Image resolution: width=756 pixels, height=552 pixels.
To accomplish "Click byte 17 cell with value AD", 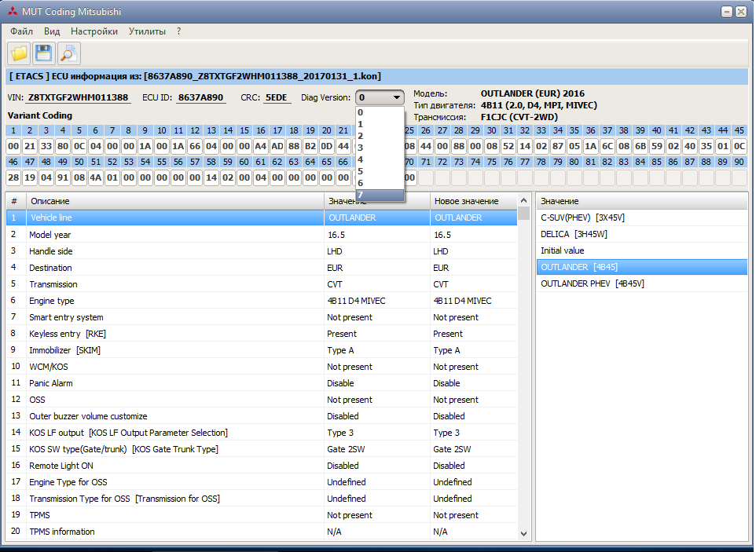I will tap(277, 146).
